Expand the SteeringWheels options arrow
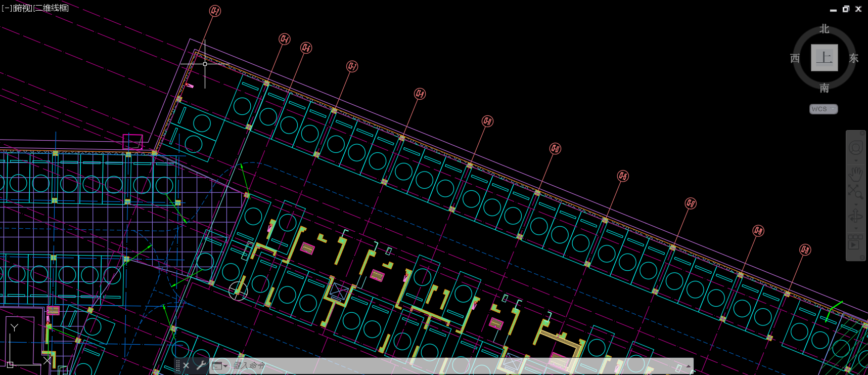Screen dimensions: 868x375 pos(856,160)
